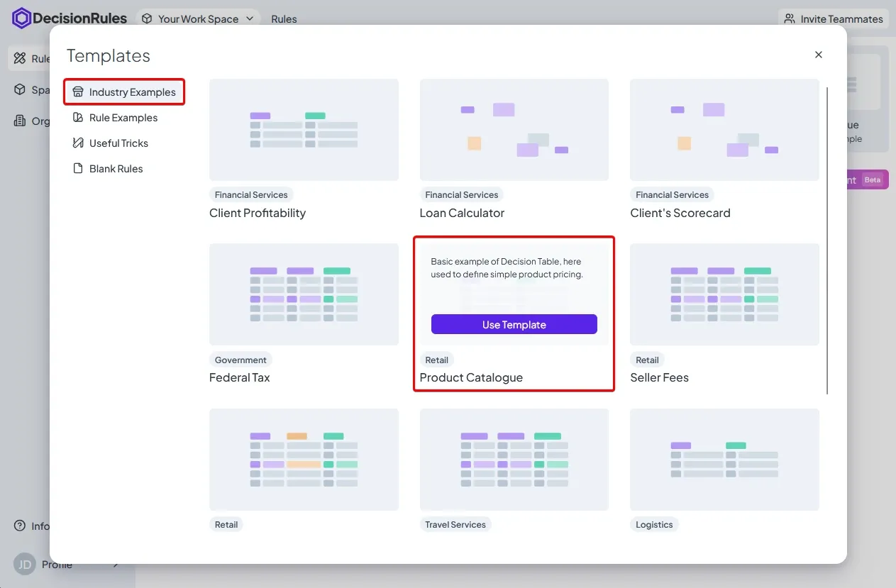The width and height of the screenshot is (896, 588).
Task: Open Organization via its building sidebar icon
Action: (20, 121)
